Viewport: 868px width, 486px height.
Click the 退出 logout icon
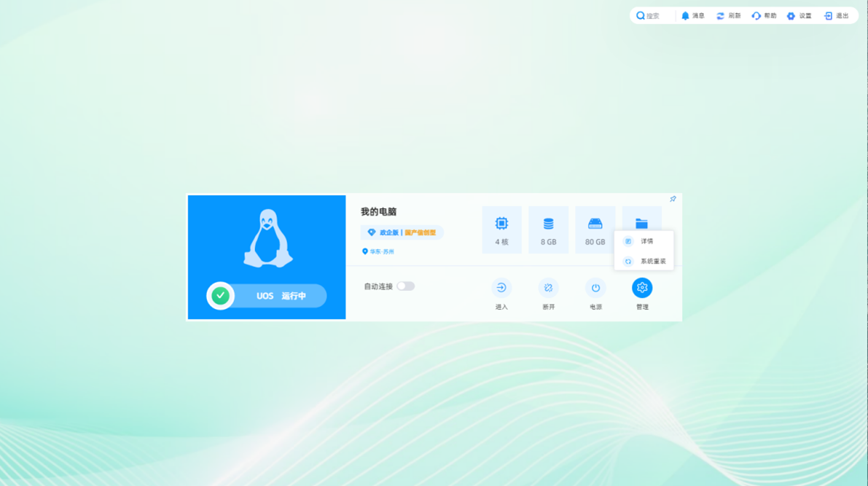(x=828, y=16)
